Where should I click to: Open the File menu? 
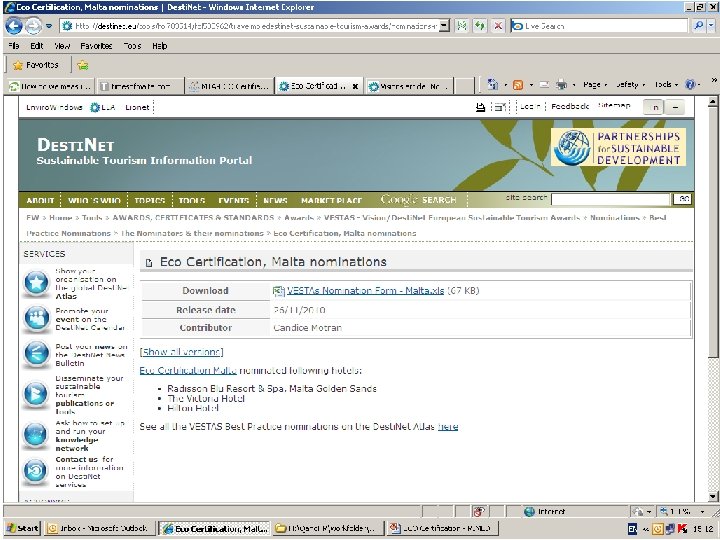pos(14,46)
